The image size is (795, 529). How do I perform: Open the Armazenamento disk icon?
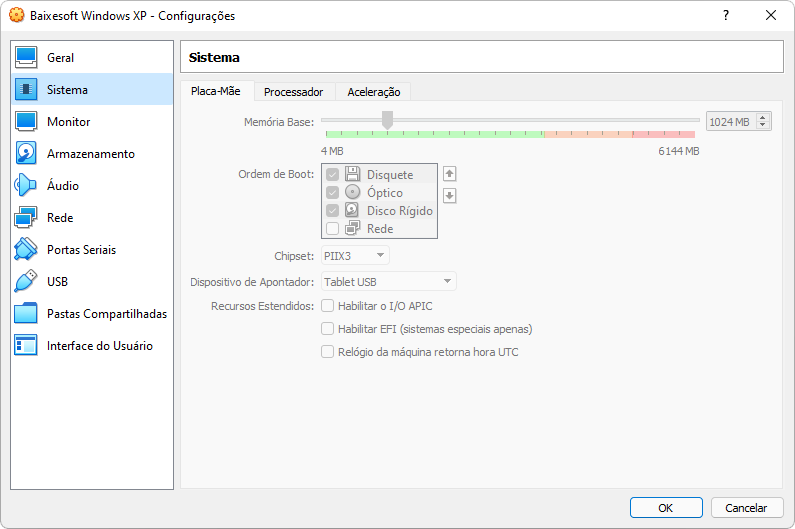point(25,153)
